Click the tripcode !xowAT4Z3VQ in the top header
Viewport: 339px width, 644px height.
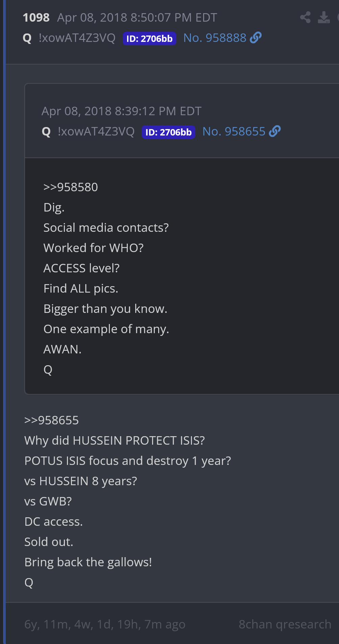point(77,38)
